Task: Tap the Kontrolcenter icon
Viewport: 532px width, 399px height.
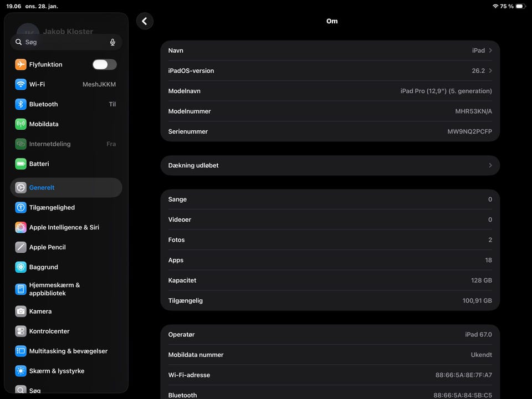Action: 21,331
